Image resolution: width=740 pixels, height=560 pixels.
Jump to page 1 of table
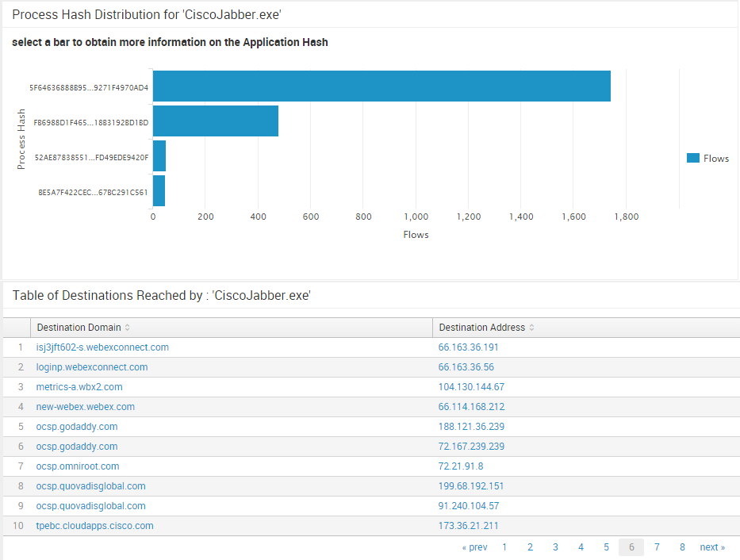tap(504, 547)
